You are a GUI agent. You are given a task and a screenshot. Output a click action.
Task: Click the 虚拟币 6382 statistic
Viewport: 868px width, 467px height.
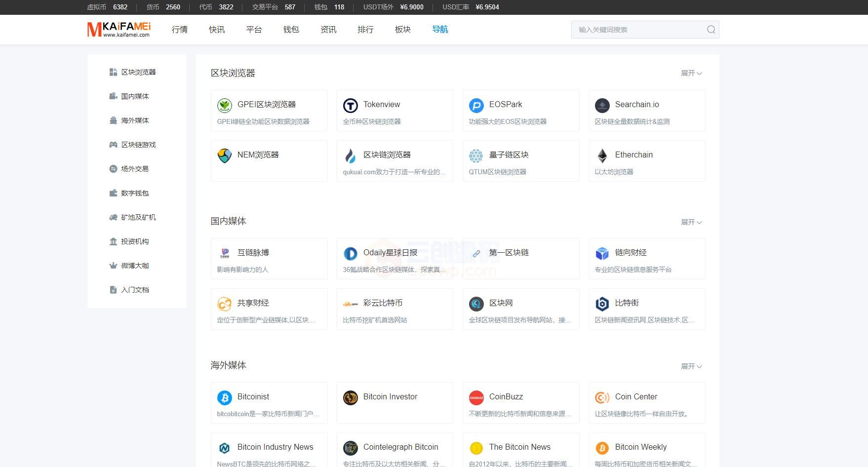(x=107, y=7)
